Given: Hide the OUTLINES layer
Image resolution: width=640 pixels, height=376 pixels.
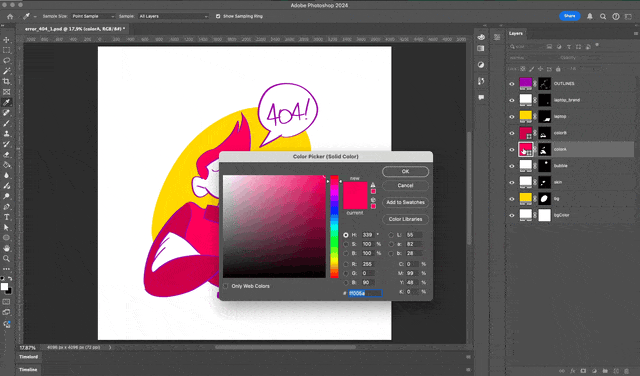Looking at the screenshot, I should [x=512, y=84].
